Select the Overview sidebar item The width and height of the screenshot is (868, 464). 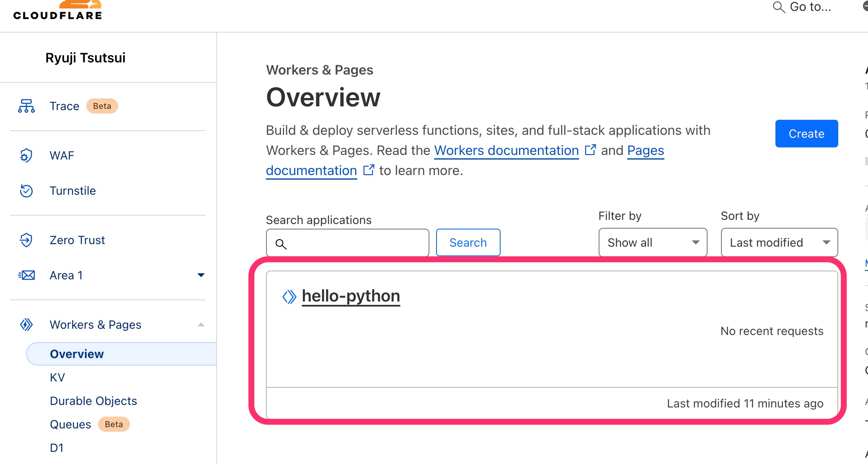point(77,354)
